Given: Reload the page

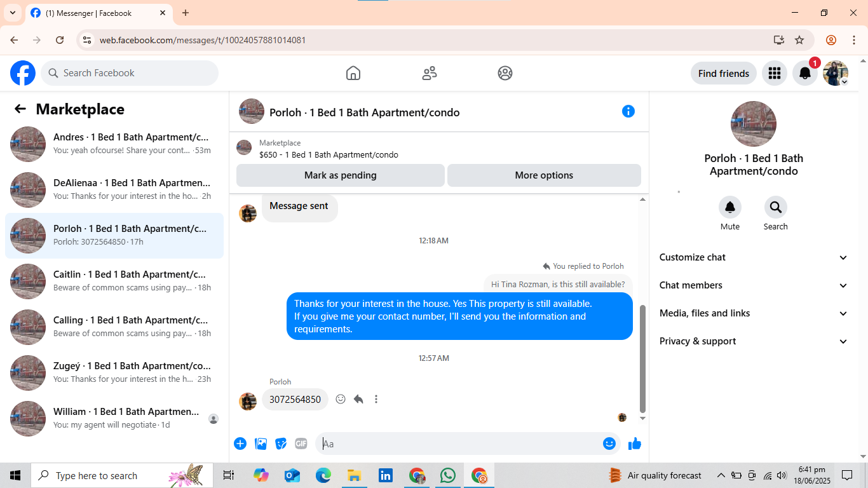Looking at the screenshot, I should [x=60, y=40].
